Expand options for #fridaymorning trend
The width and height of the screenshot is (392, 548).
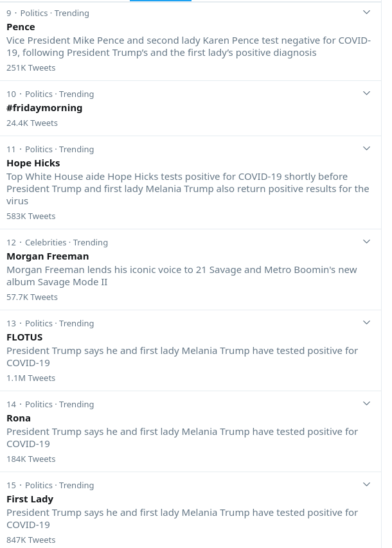click(366, 93)
